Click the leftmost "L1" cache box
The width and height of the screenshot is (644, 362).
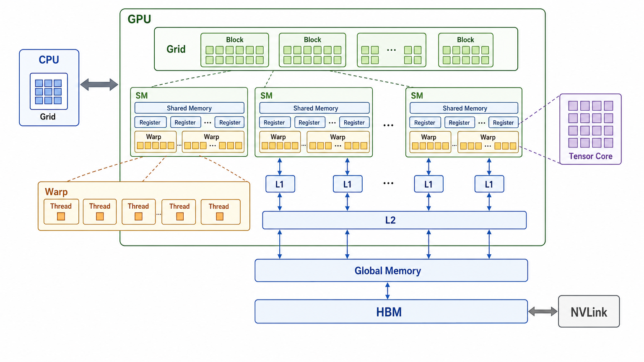click(280, 184)
